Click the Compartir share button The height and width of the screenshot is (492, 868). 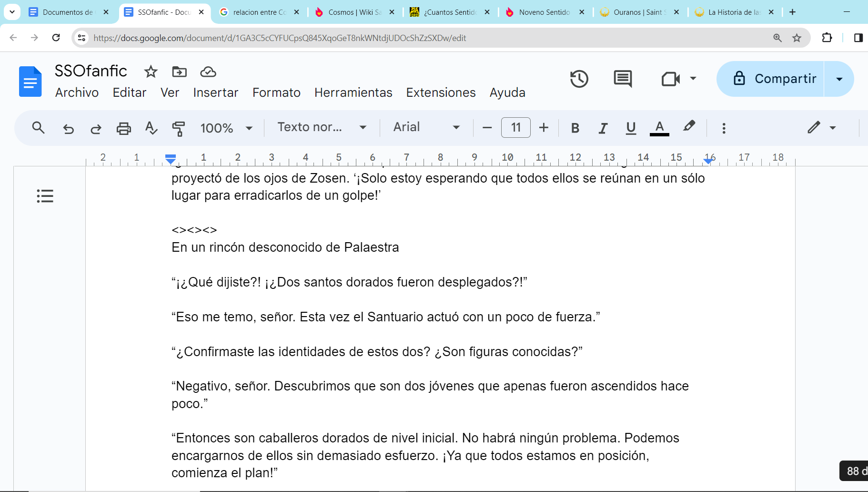(x=770, y=79)
